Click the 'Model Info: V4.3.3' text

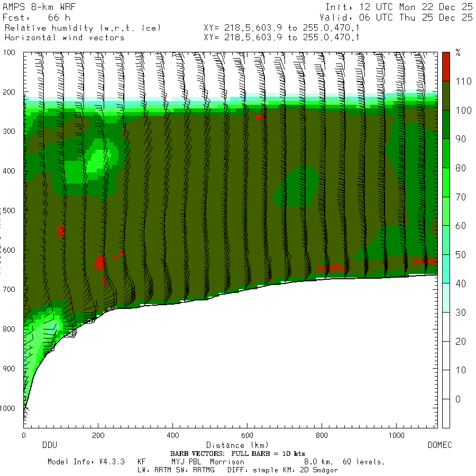[x=86, y=462]
